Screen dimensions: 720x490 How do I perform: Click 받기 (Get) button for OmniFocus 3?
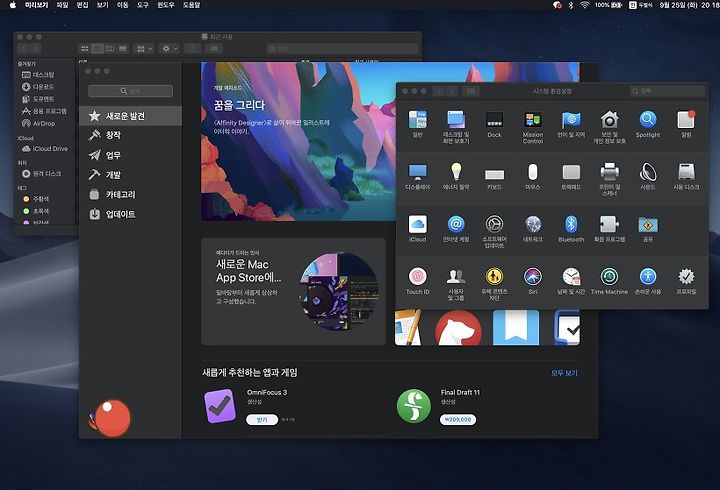click(262, 420)
